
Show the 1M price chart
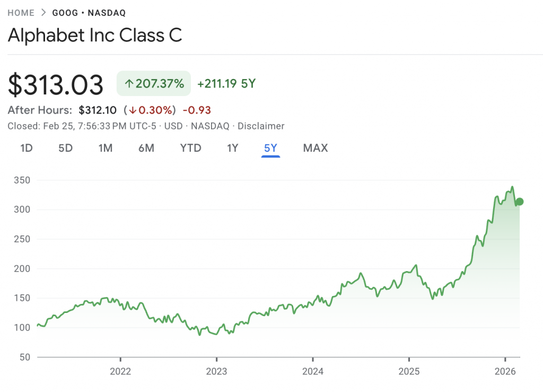(106, 148)
